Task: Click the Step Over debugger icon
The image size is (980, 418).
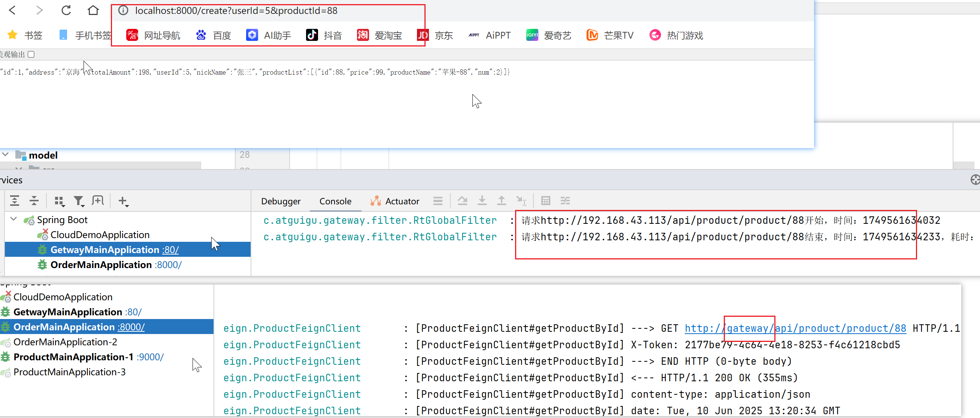Action: tap(462, 201)
